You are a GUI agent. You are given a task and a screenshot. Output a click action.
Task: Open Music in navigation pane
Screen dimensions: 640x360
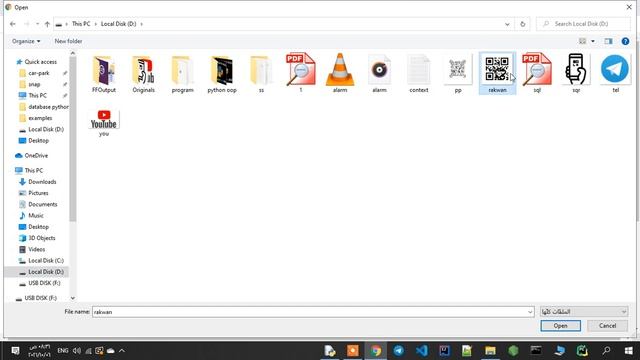pyautogui.click(x=36, y=216)
